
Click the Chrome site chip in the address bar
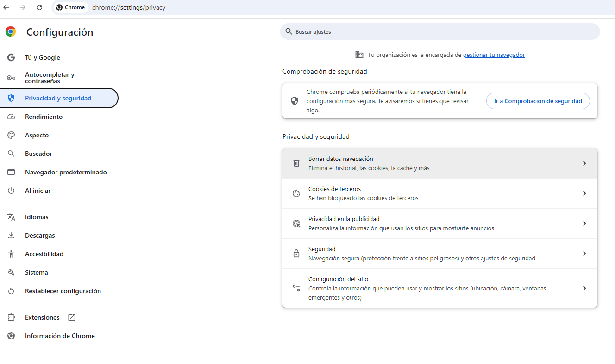coord(70,7)
